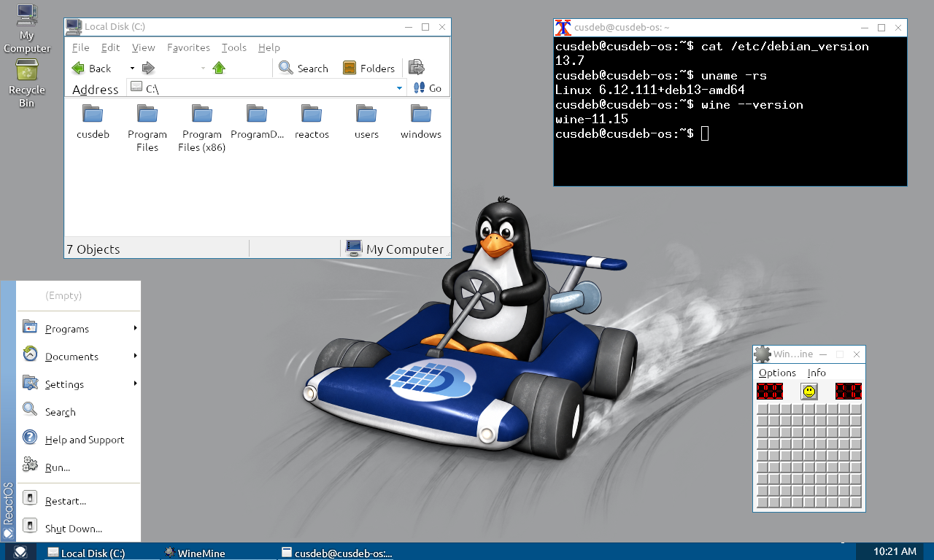
Task: Click Shut Down... in Start menu
Action: (79, 529)
